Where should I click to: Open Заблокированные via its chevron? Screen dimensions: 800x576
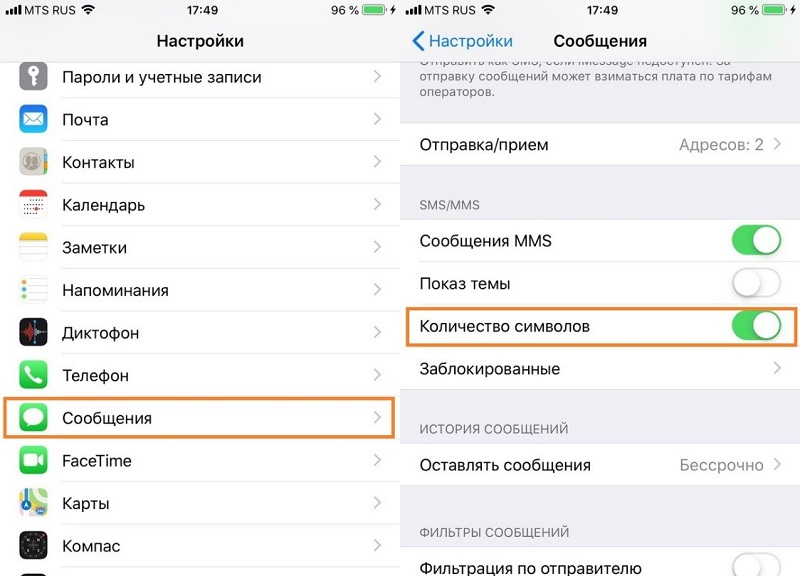(777, 369)
